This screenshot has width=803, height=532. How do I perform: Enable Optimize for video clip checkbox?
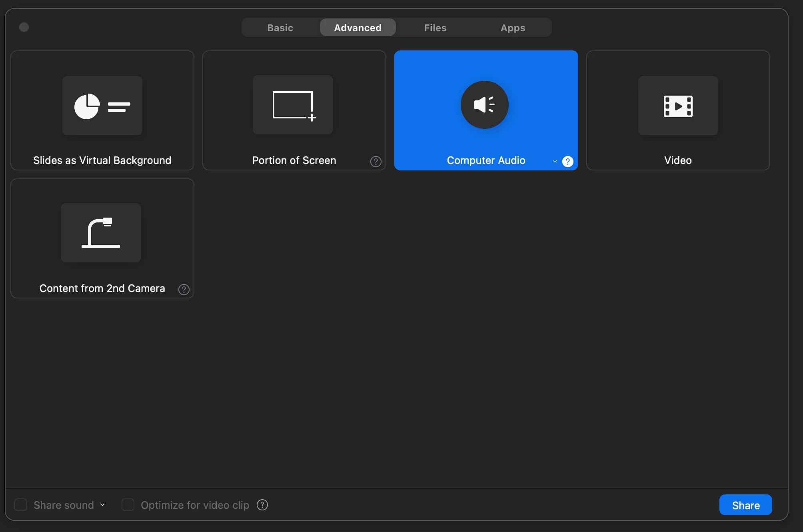click(x=128, y=505)
